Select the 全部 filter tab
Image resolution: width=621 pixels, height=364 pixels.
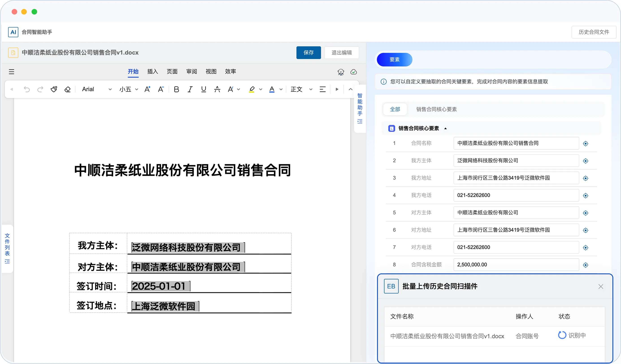[395, 109]
